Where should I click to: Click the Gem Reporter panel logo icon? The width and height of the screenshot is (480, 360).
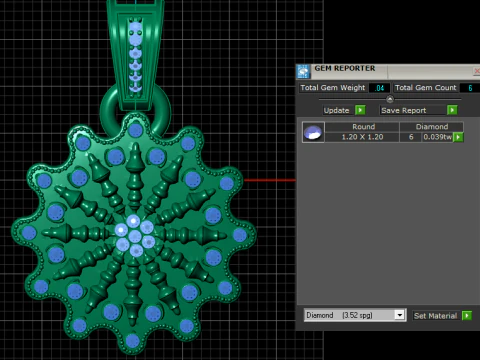[x=303, y=71]
